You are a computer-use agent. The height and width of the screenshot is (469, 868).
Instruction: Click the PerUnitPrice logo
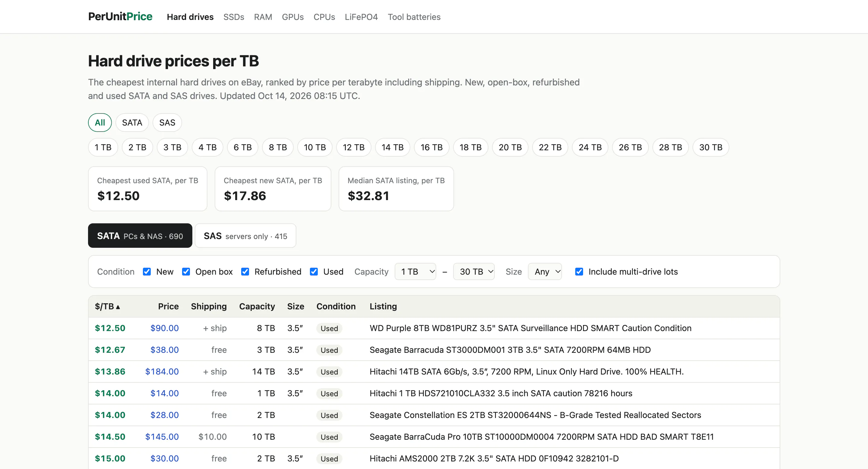(x=120, y=17)
